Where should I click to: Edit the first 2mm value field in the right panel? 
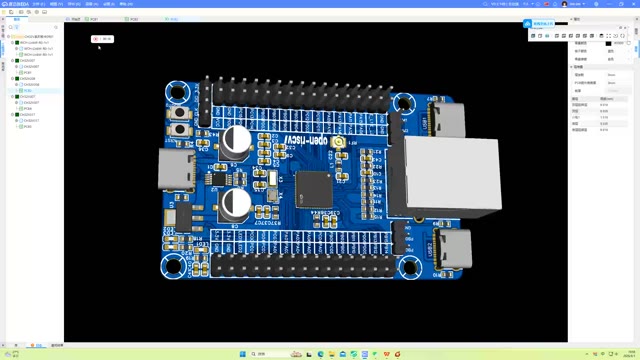[x=618, y=75]
